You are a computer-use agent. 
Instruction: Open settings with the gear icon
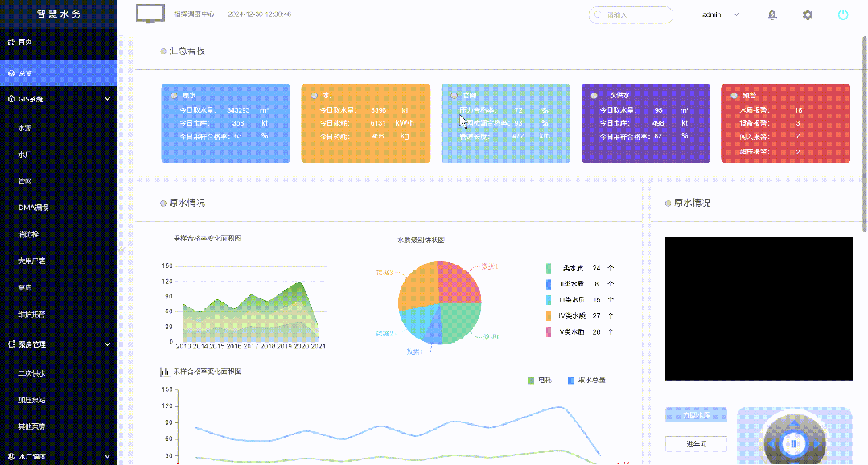(x=808, y=15)
